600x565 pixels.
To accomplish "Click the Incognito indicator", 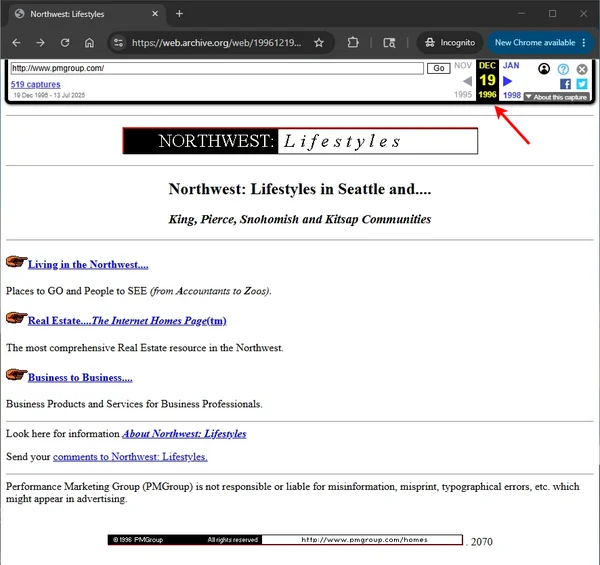I will click(x=450, y=42).
